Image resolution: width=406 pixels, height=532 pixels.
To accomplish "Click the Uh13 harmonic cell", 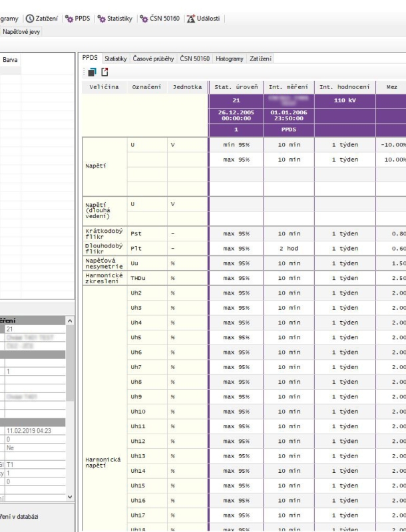I will click(x=147, y=456).
